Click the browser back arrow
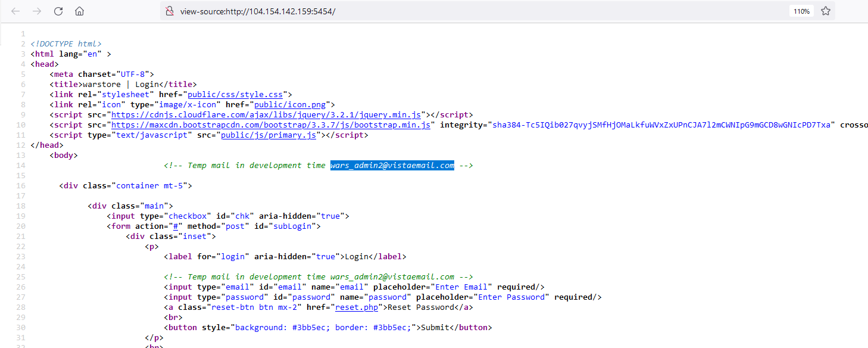This screenshot has width=868, height=348. 15,11
